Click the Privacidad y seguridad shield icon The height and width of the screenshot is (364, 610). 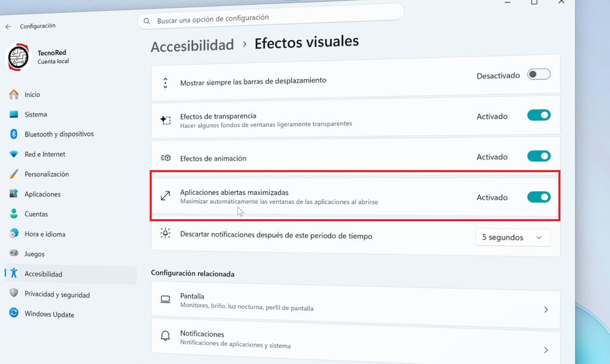tap(14, 293)
